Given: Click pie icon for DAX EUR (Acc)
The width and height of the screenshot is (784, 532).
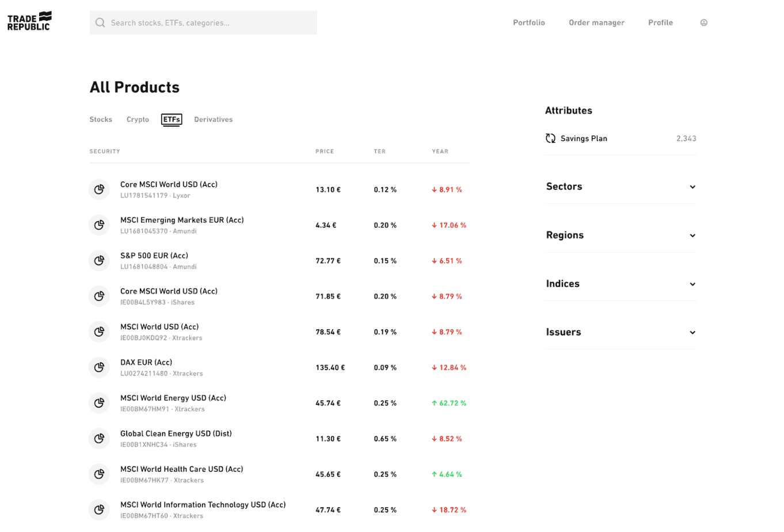Looking at the screenshot, I should (99, 367).
